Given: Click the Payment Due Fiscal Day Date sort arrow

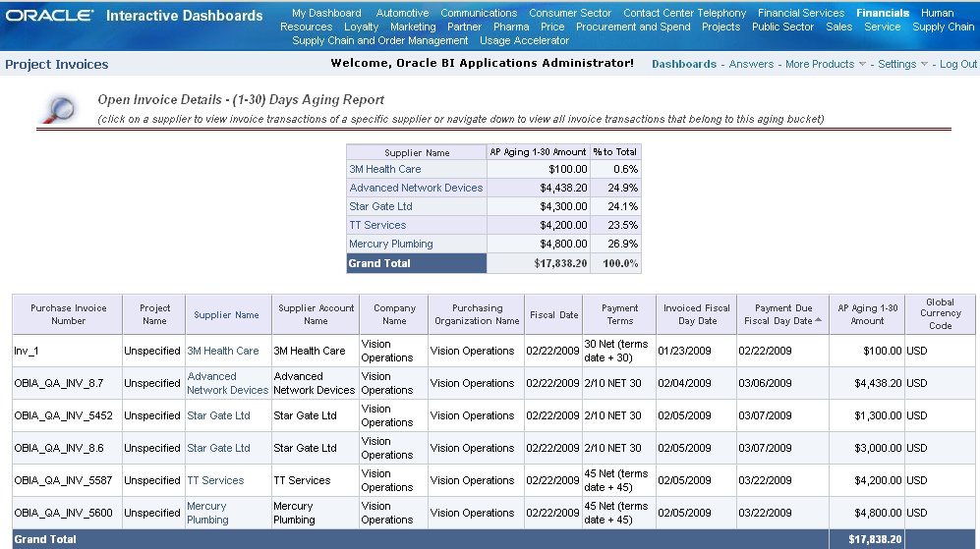Looking at the screenshot, I should click(818, 320).
